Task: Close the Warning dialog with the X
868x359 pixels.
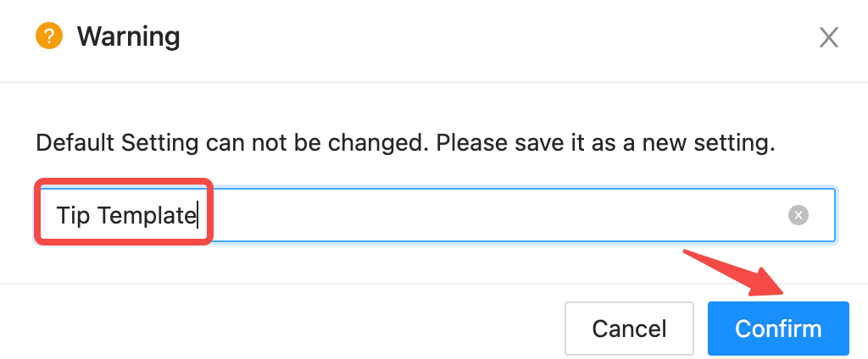Action: (x=829, y=37)
